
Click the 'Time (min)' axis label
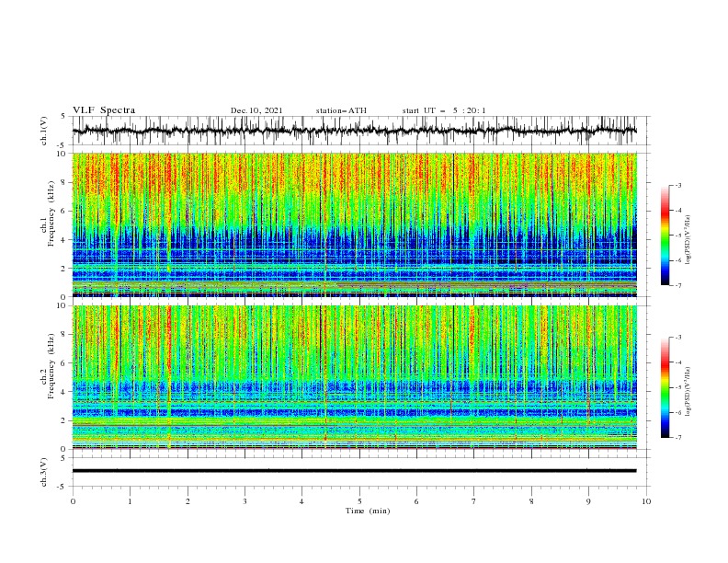pos(368,511)
